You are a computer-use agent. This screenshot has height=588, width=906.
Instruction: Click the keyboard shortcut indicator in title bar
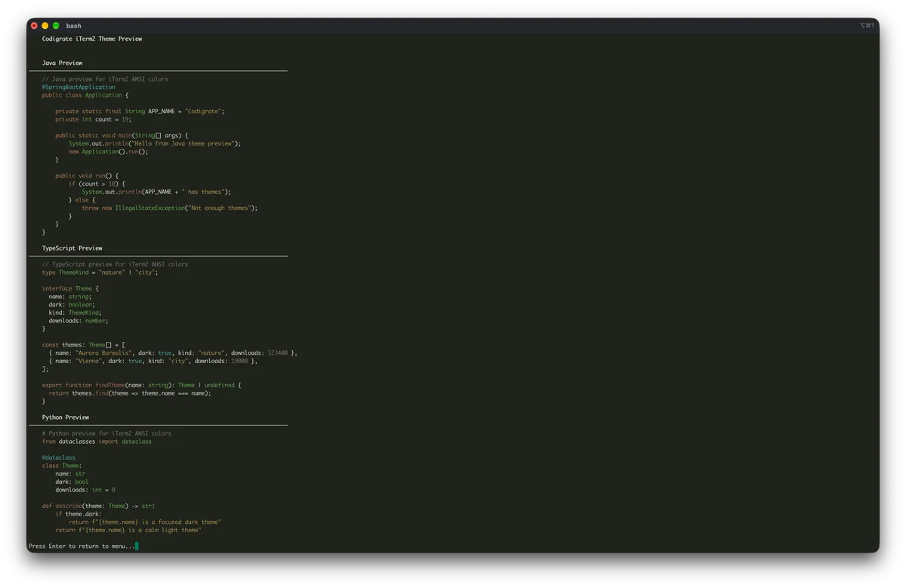click(867, 26)
